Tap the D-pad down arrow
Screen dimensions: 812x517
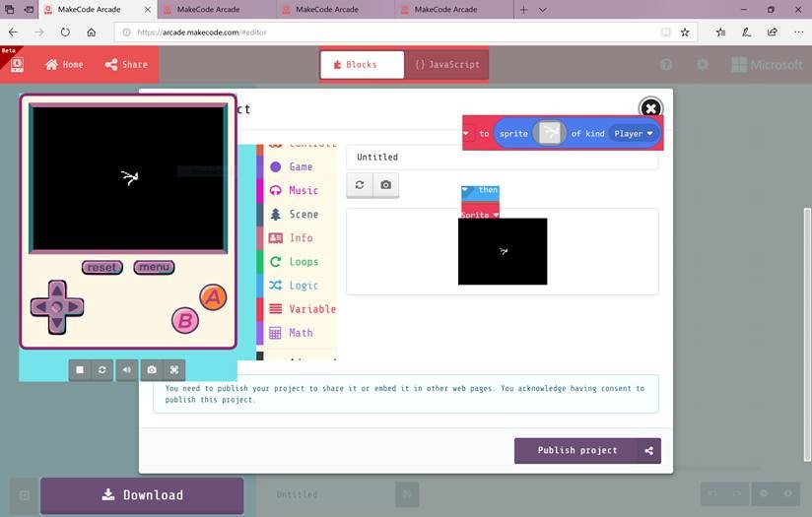(57, 325)
